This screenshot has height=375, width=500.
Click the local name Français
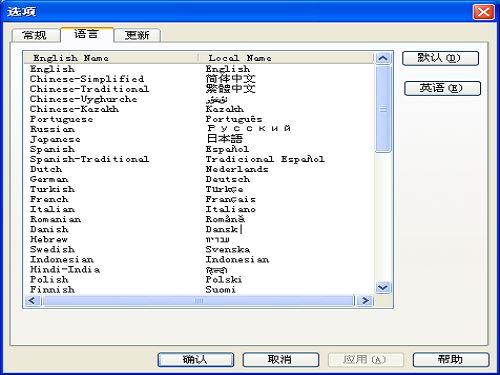pyautogui.click(x=231, y=199)
